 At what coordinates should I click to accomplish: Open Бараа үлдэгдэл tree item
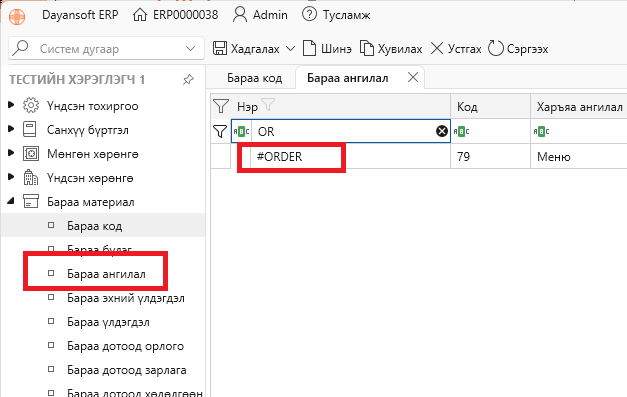point(108,322)
